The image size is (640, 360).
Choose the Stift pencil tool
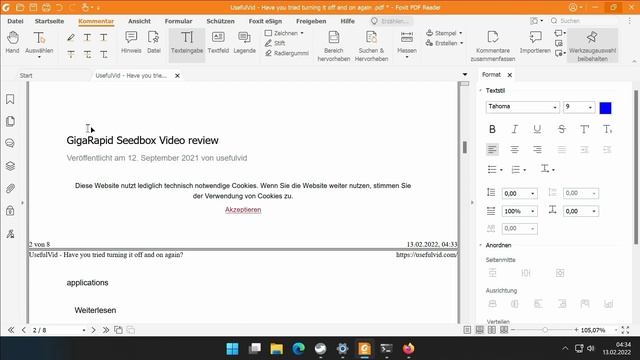click(275, 43)
